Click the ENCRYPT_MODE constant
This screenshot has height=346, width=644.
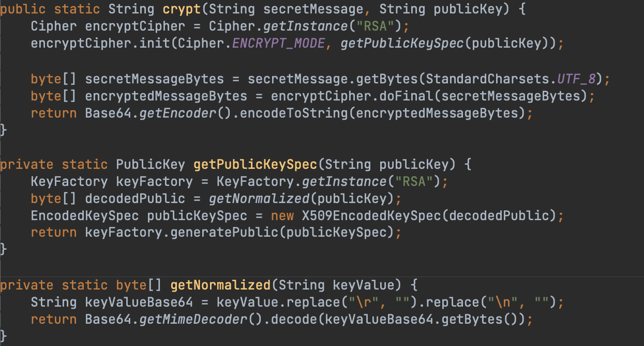(x=279, y=43)
